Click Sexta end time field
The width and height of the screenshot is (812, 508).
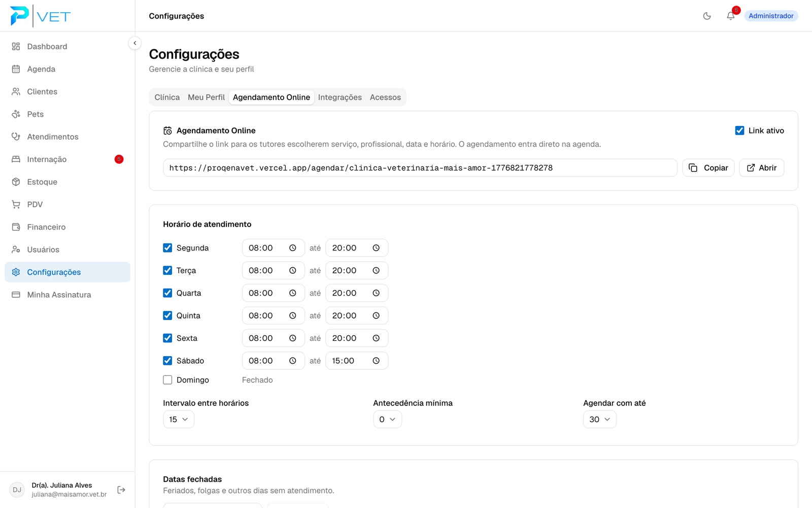[x=357, y=338]
